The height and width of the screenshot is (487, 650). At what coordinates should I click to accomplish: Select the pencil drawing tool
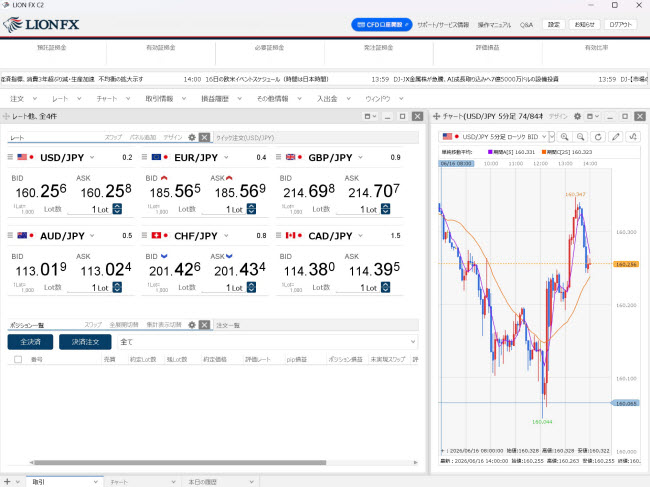click(x=616, y=137)
